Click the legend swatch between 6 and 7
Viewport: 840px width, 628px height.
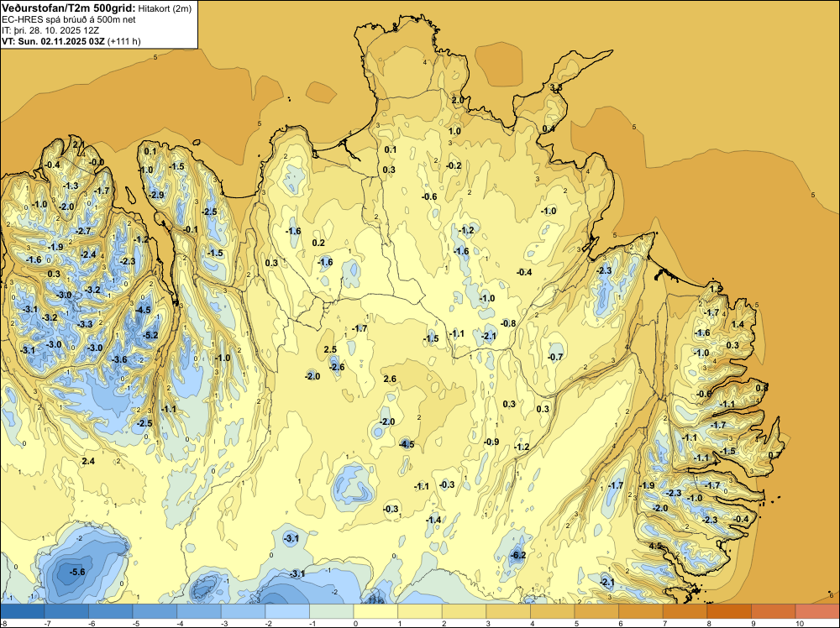coord(641,611)
